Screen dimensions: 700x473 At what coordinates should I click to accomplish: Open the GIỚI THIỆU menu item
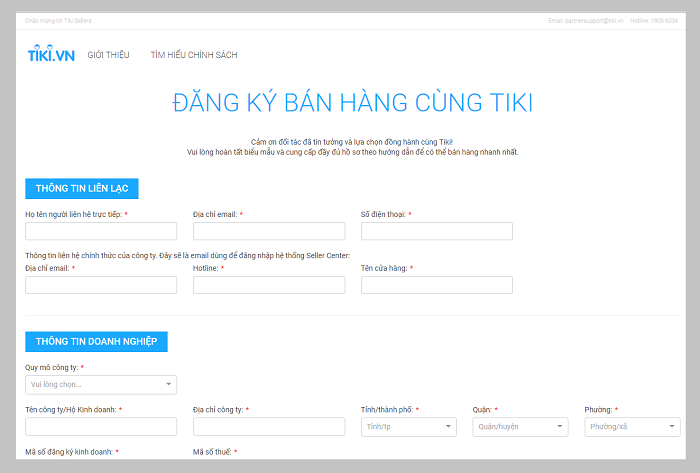coord(108,55)
